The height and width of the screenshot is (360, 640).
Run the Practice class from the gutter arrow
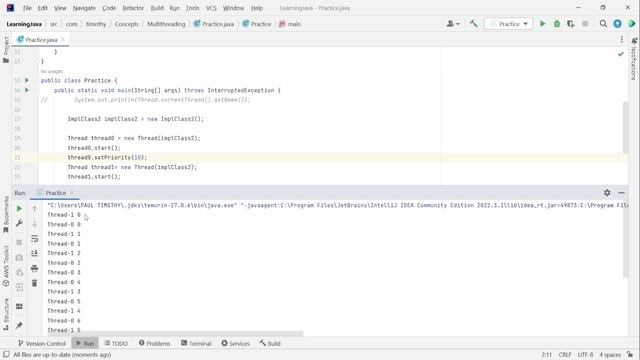27,80
